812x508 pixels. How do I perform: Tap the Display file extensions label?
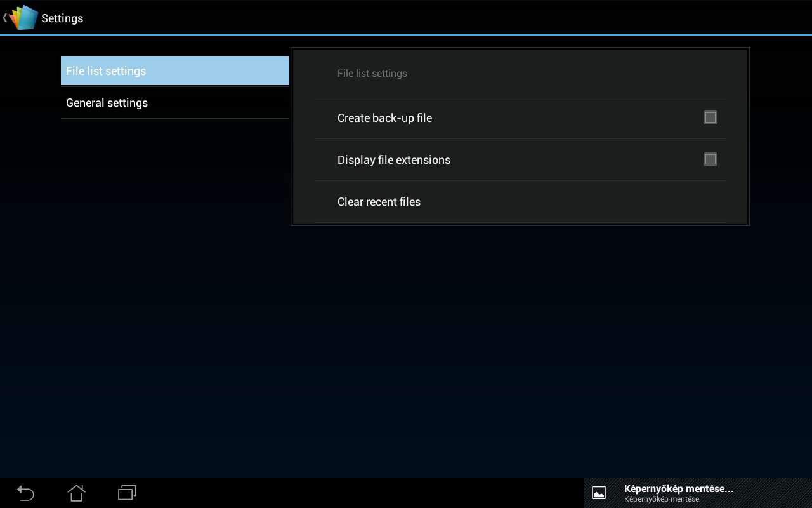click(x=394, y=160)
